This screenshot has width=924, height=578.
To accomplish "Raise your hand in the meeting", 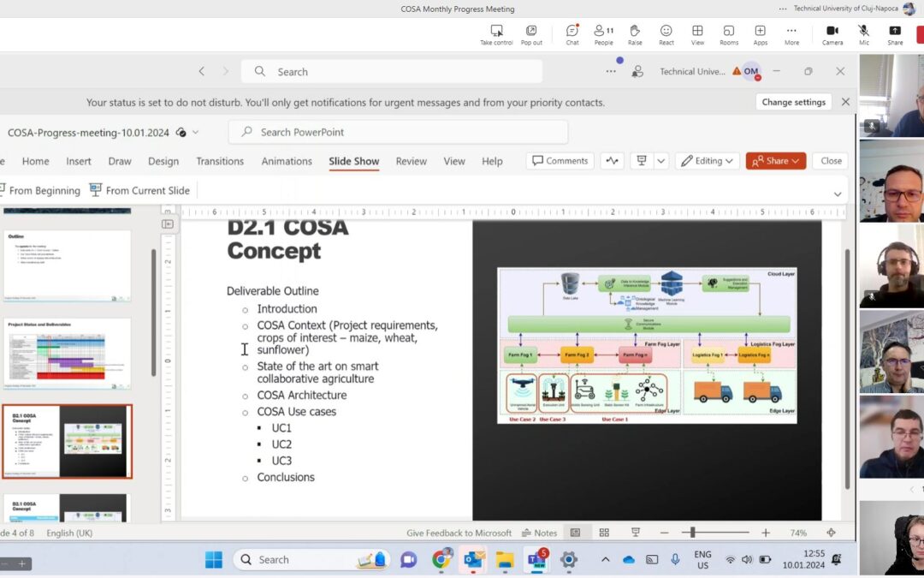I will click(x=634, y=33).
